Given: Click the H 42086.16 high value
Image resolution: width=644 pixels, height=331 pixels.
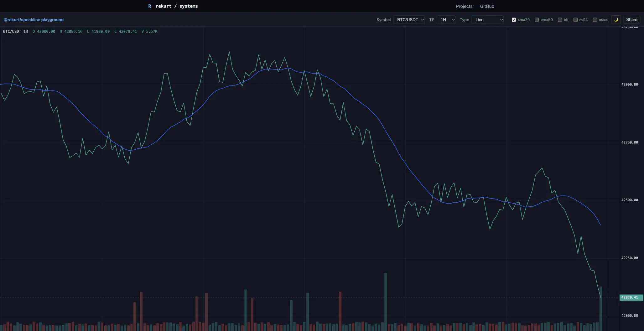Looking at the screenshot, I should tap(71, 31).
